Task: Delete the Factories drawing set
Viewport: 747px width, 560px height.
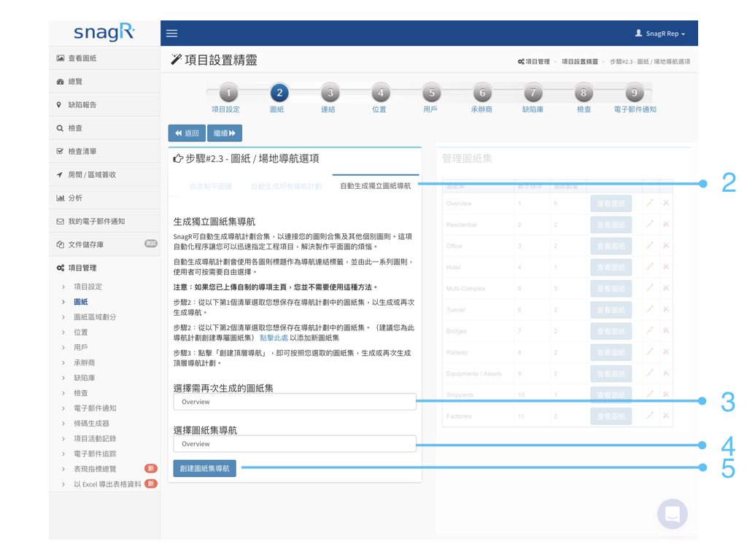Action: 666,416
